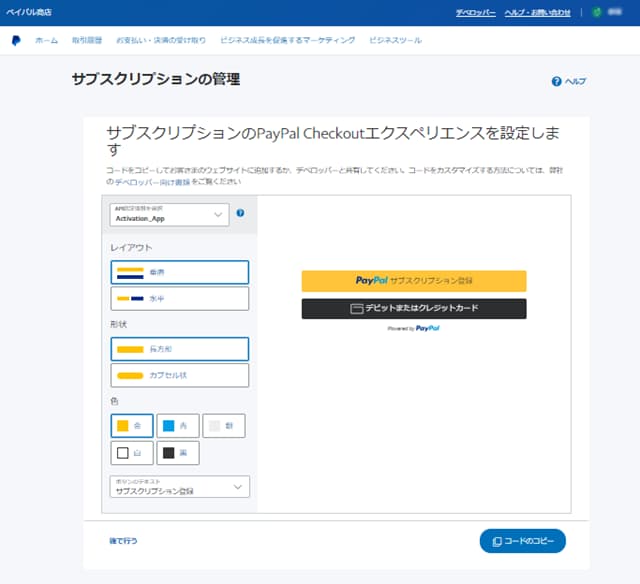
Task: Choose the capsule (カプセル状) button shape
Action: point(180,375)
